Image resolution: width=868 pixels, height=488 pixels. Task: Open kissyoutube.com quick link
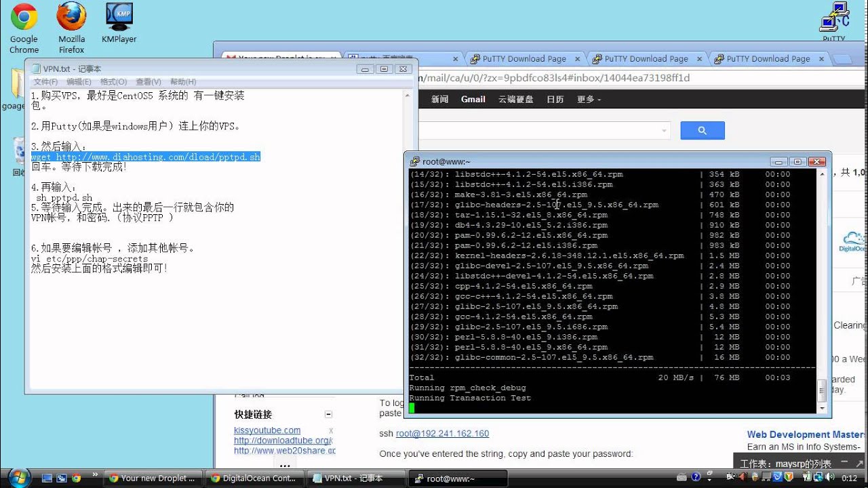pyautogui.click(x=267, y=430)
